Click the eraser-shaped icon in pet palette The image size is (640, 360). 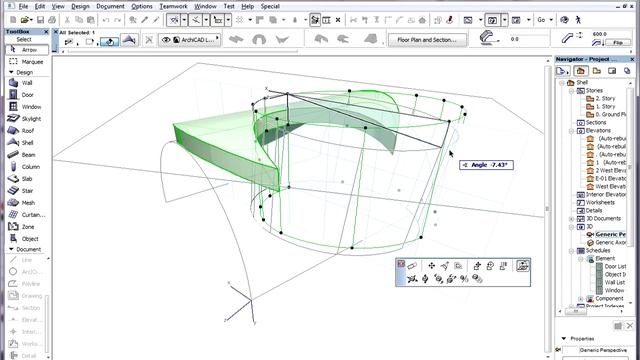tap(412, 266)
